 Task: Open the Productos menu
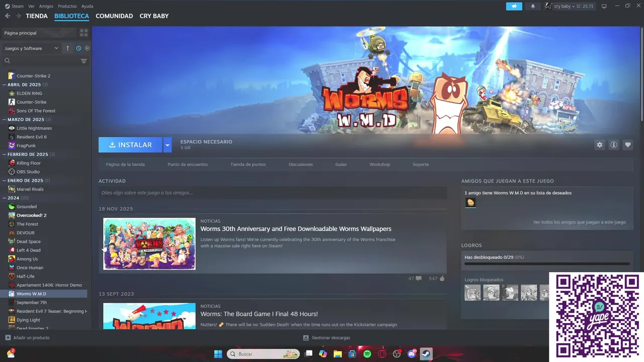[x=67, y=6]
